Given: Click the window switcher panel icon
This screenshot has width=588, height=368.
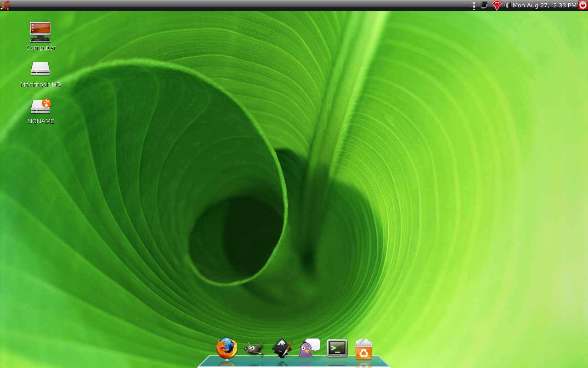Looking at the screenshot, I should (484, 5).
